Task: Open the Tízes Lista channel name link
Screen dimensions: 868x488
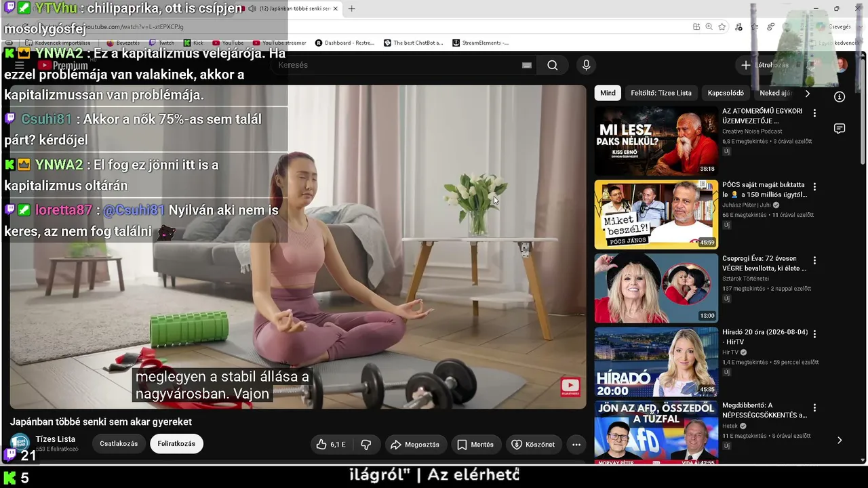Action: click(x=56, y=439)
